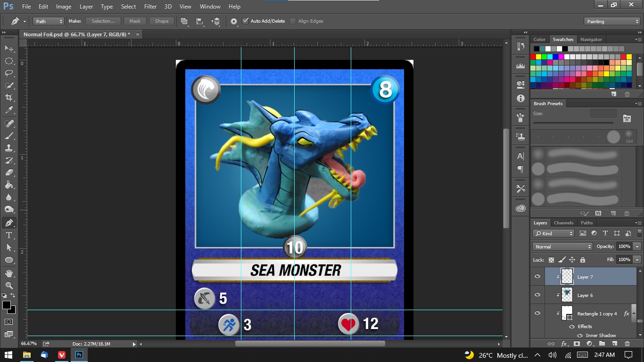This screenshot has width=644, height=362.
Task: Create a new group with the folder icon
Action: click(602, 344)
